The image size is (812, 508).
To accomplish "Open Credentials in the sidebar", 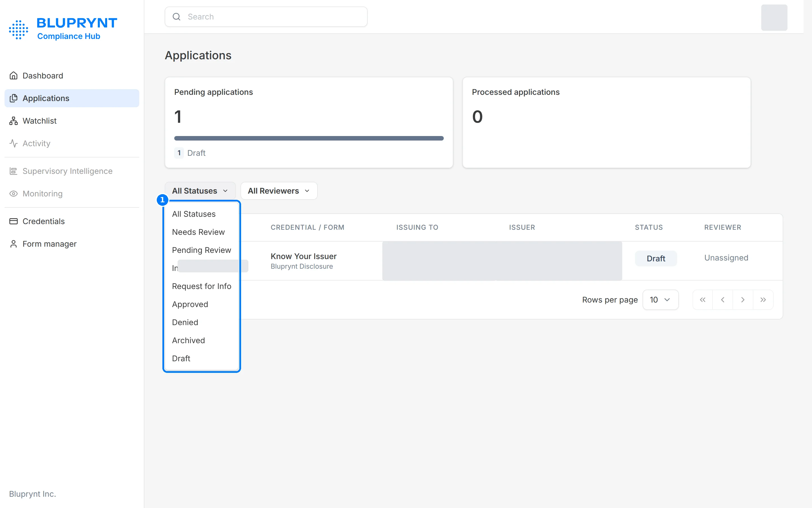I will click(x=72, y=221).
